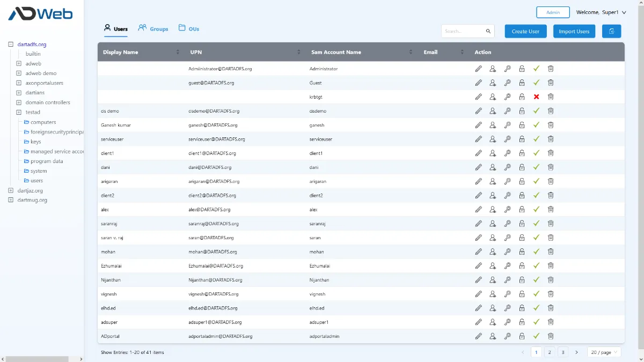Open user view icon for client1
Screen dimensions: 644x362
pyautogui.click(x=493, y=153)
